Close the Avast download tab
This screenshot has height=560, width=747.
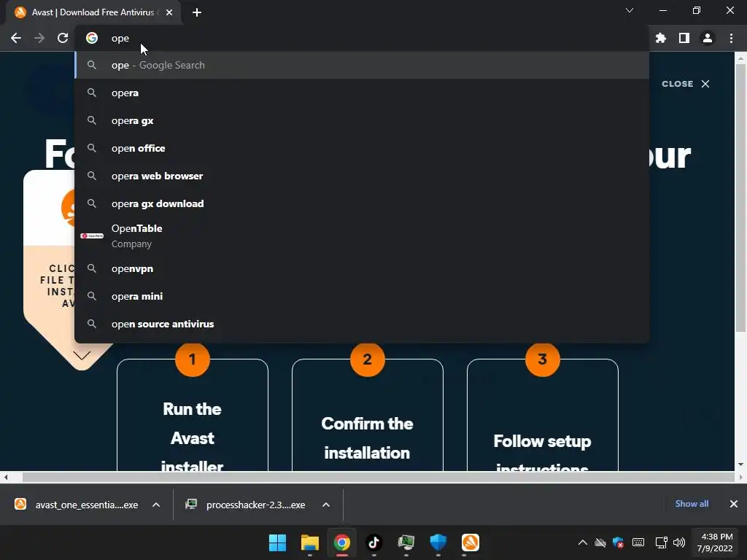click(169, 12)
